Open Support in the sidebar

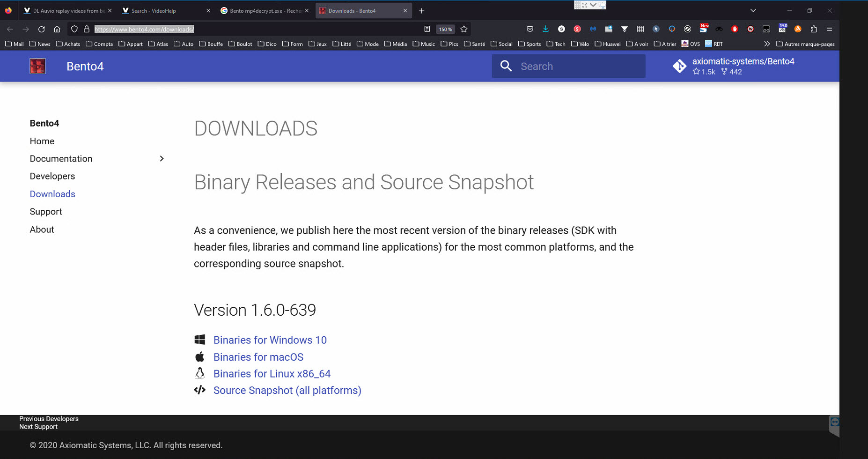coord(46,212)
